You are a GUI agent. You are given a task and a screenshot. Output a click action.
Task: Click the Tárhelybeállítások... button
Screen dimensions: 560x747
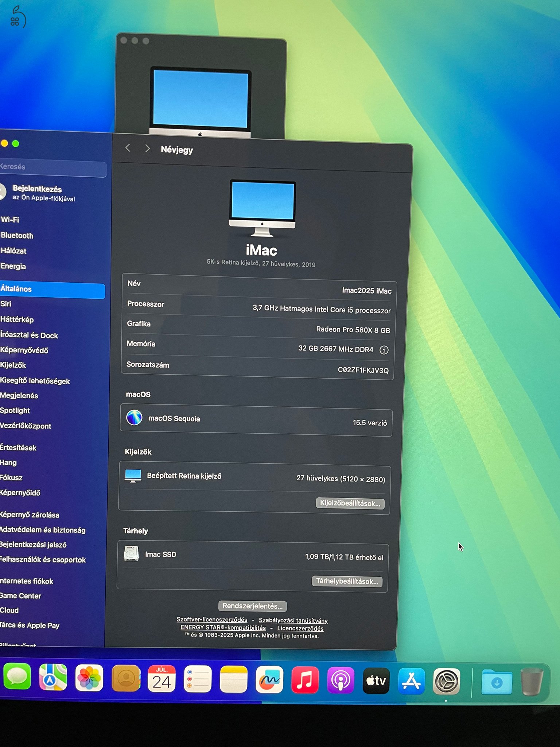point(347,581)
